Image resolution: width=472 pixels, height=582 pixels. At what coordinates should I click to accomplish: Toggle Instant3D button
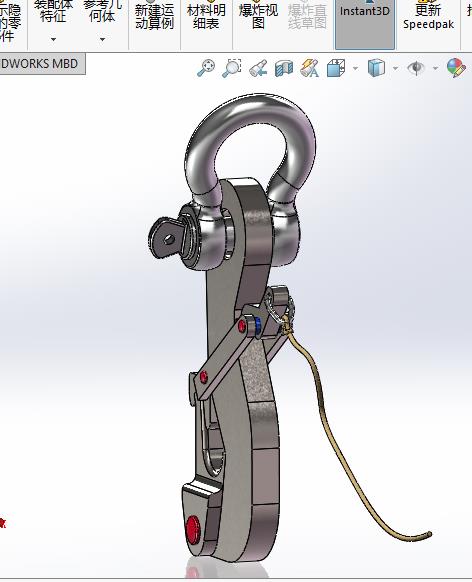365,24
